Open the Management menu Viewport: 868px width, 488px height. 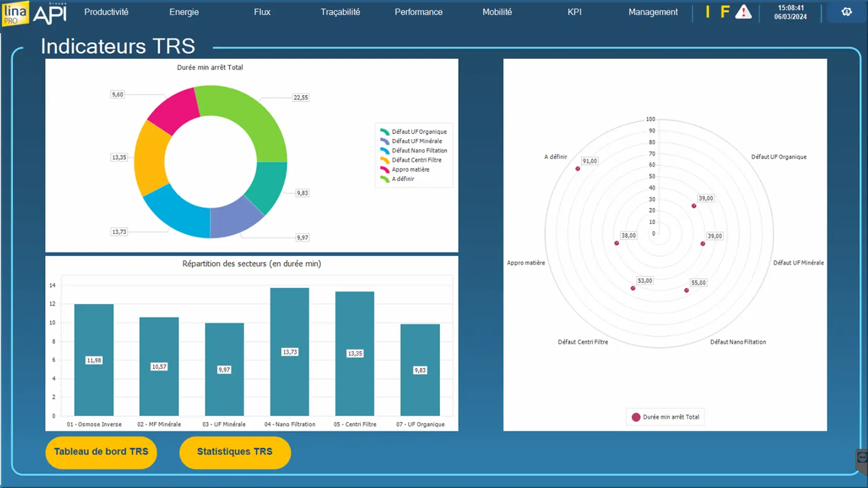[x=653, y=12]
